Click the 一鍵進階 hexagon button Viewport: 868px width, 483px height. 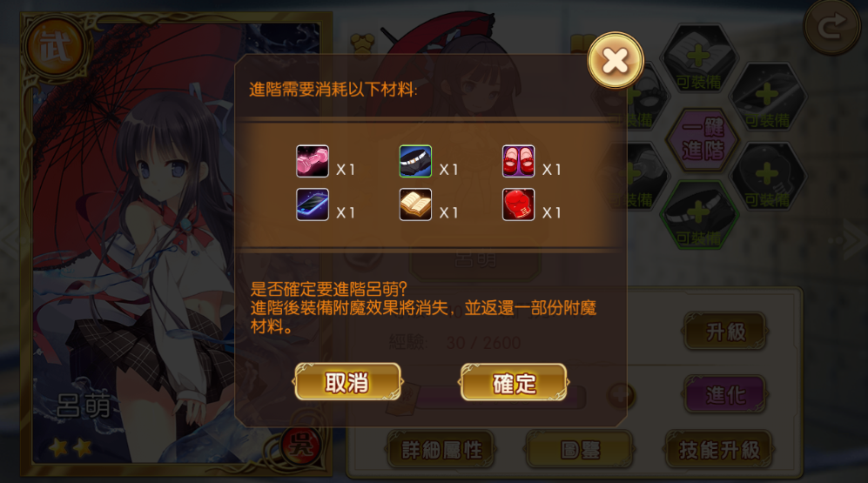click(703, 139)
